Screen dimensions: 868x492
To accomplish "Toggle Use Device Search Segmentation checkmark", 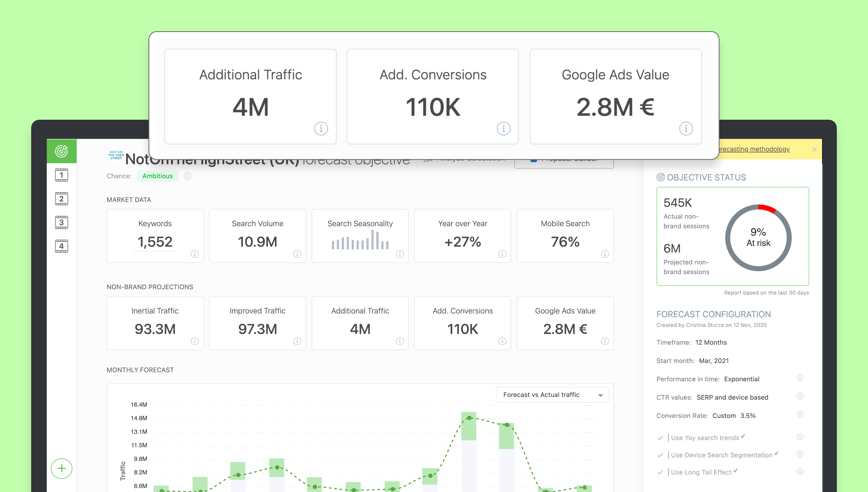I will (660, 455).
